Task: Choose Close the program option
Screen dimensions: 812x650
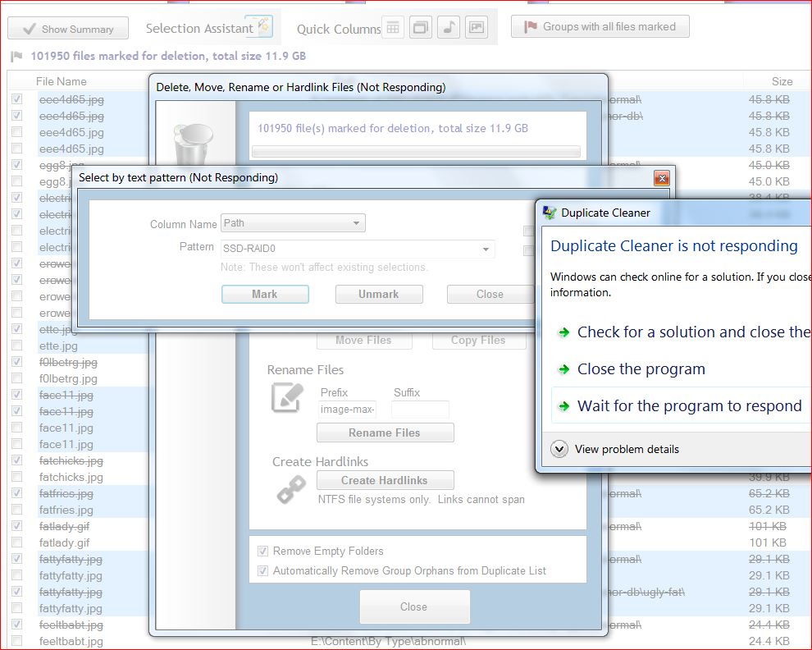Action: [x=641, y=369]
